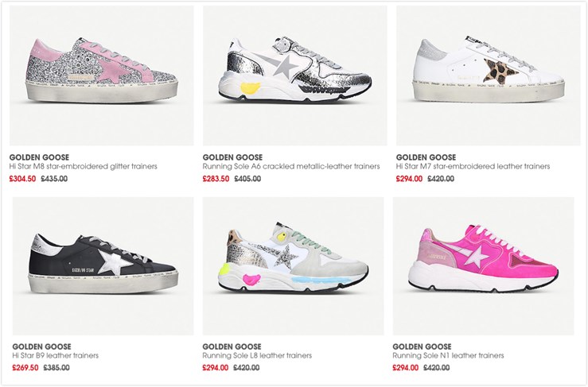
Task: Click Hi Star M7 star-embroidered leather trainers title
Action: pos(473,166)
